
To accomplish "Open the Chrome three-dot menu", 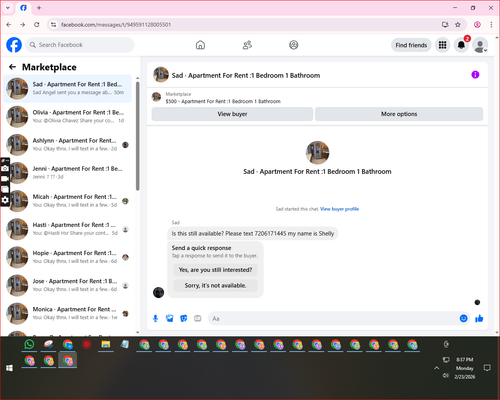I will coord(491,25).
